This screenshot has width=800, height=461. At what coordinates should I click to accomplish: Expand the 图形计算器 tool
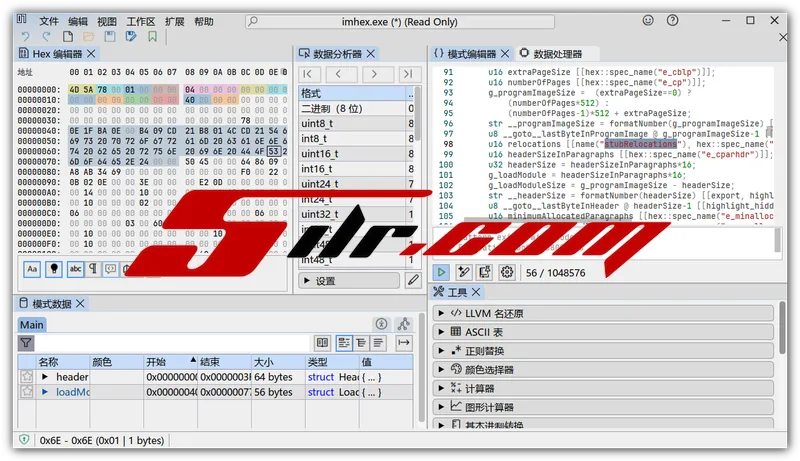pyautogui.click(x=604, y=406)
